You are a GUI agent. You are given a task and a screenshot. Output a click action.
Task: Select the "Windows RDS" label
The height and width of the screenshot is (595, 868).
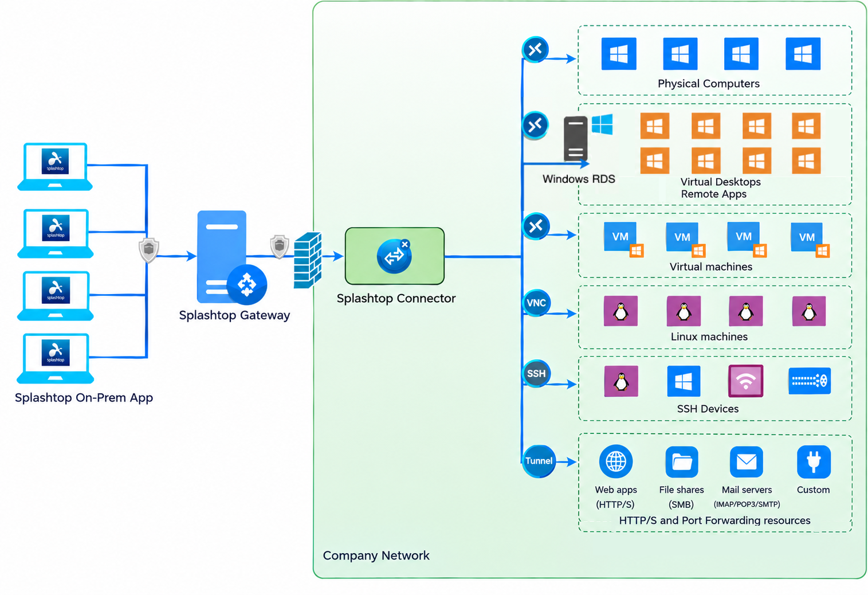pyautogui.click(x=579, y=179)
